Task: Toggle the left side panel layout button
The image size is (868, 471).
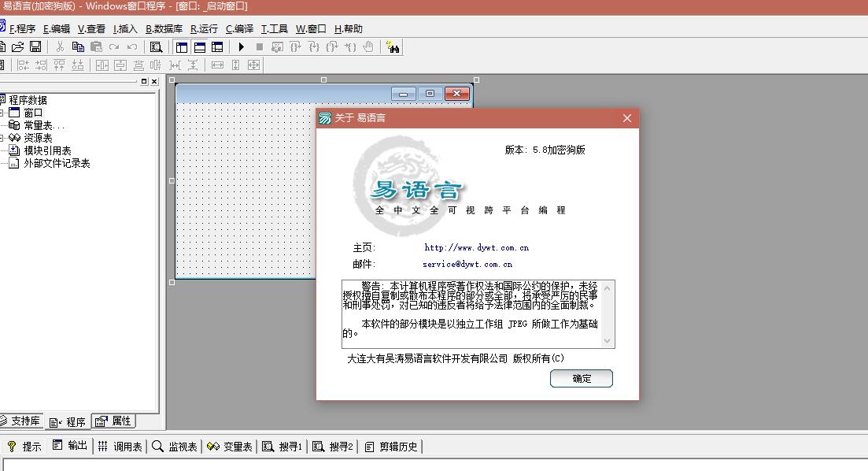Action: (182, 47)
